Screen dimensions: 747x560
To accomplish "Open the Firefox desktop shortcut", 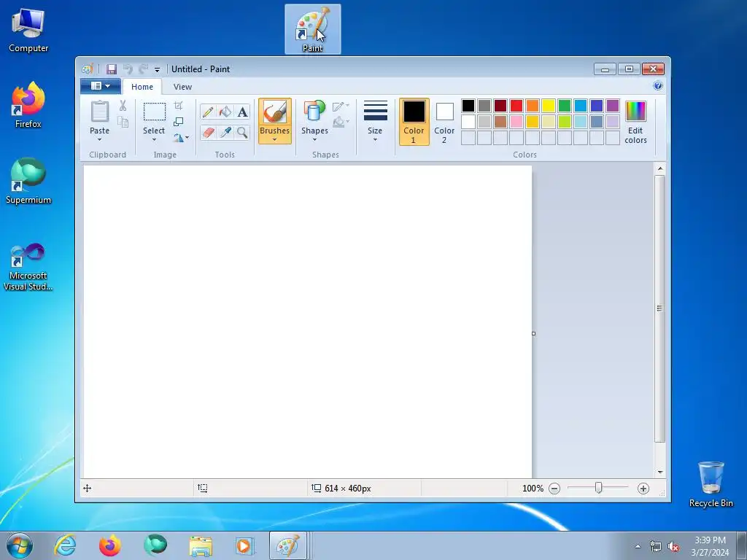I will [28, 105].
